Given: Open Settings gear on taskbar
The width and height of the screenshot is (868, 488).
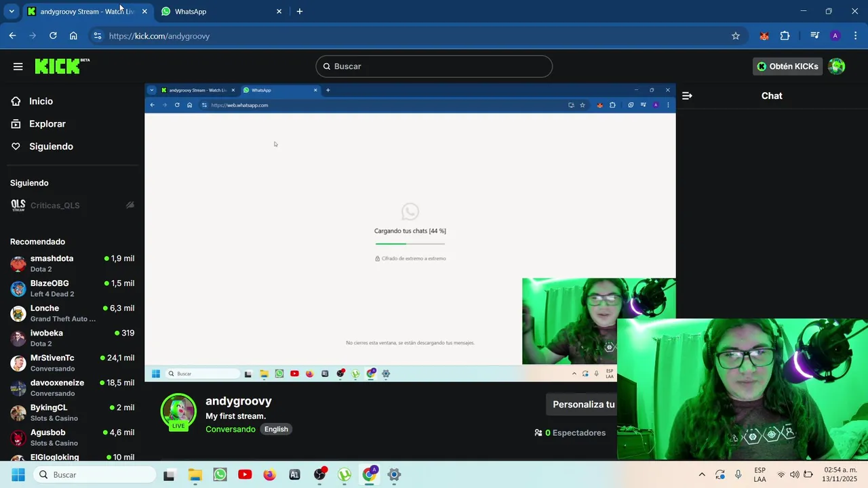Looking at the screenshot, I should pos(394,475).
